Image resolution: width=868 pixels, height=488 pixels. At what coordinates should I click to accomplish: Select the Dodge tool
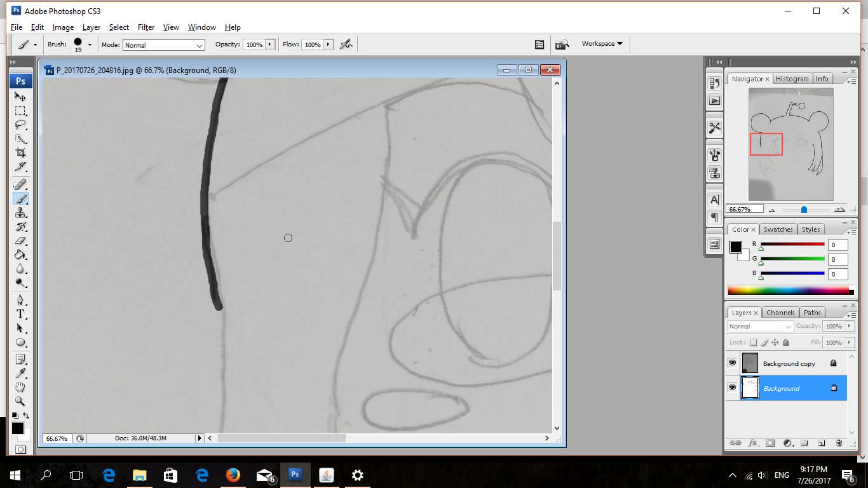coord(20,283)
